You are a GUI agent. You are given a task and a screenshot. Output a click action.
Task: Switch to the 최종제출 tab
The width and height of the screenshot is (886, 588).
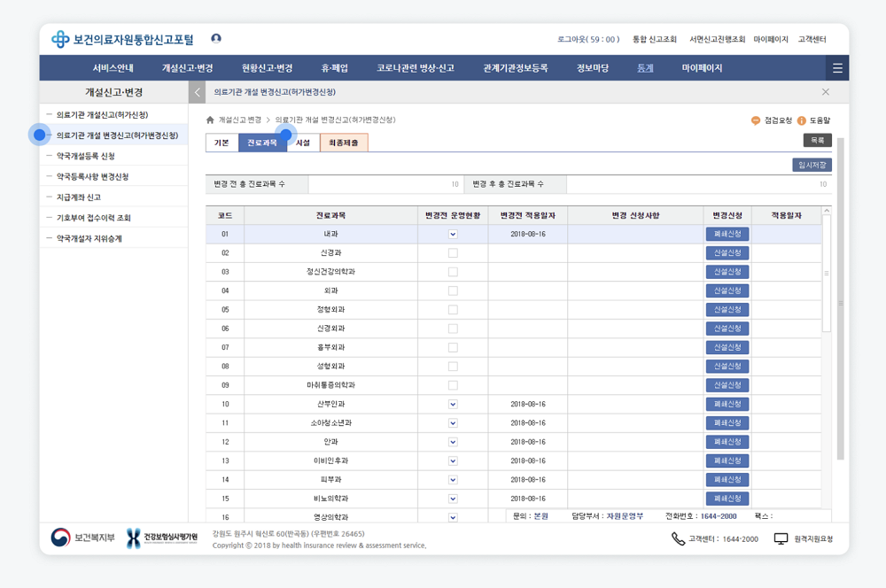click(x=344, y=143)
